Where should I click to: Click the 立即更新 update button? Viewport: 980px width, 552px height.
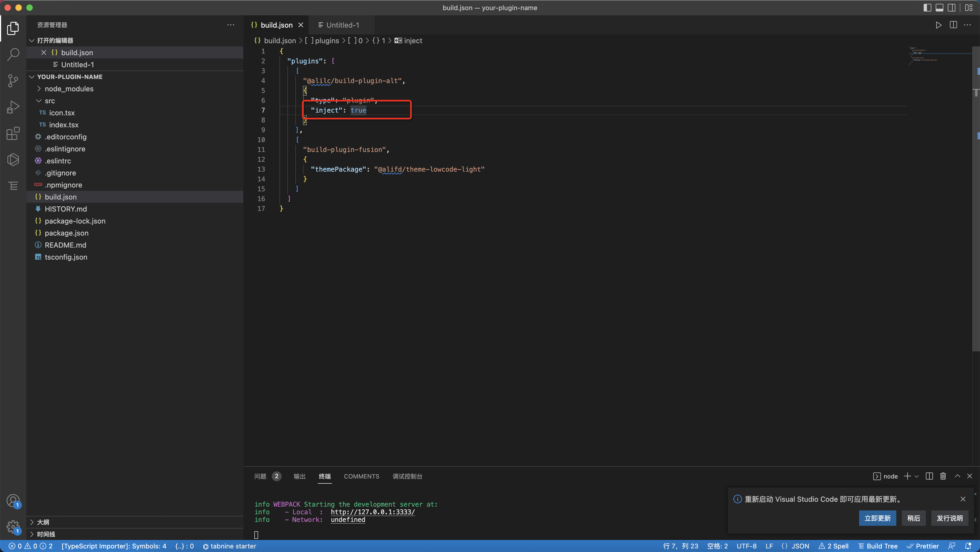pyautogui.click(x=877, y=518)
